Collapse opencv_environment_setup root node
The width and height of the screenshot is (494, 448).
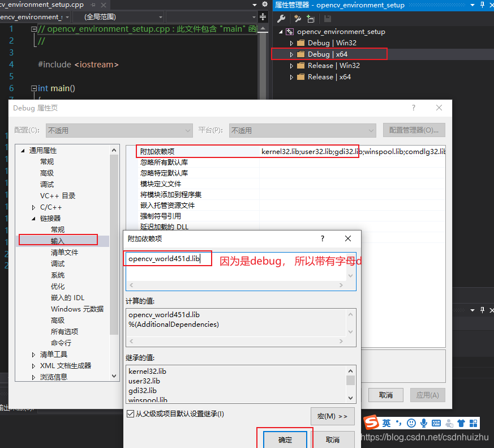click(281, 32)
